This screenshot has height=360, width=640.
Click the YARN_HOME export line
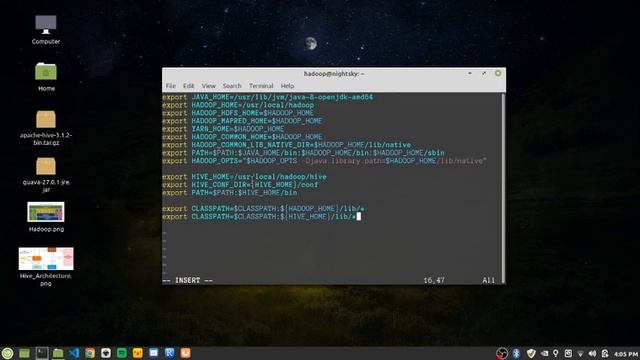223,129
